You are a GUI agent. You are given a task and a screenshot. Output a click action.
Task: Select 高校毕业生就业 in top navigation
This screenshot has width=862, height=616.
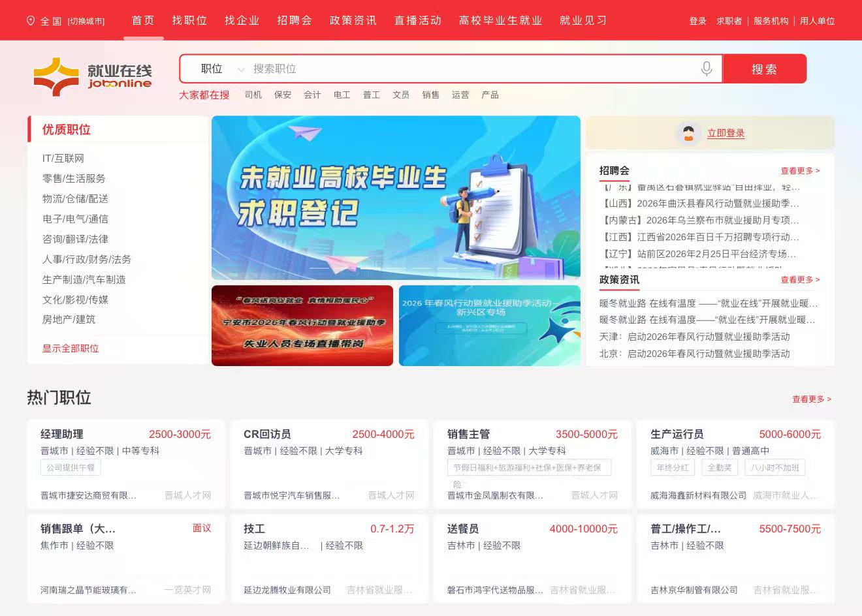point(500,20)
